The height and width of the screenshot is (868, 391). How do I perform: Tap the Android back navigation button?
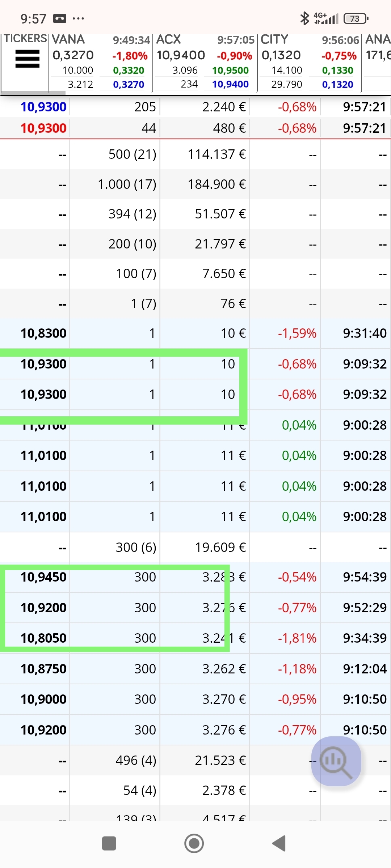click(279, 843)
